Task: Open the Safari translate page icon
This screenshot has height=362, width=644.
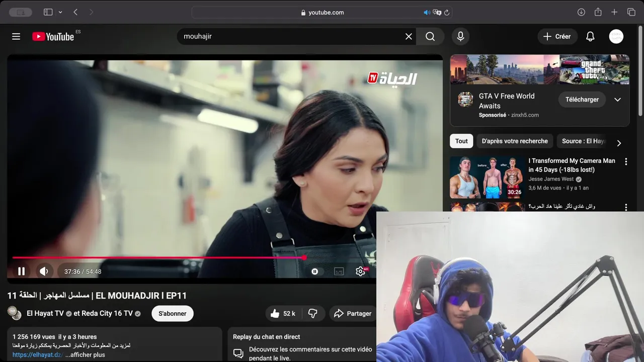Action: (437, 13)
